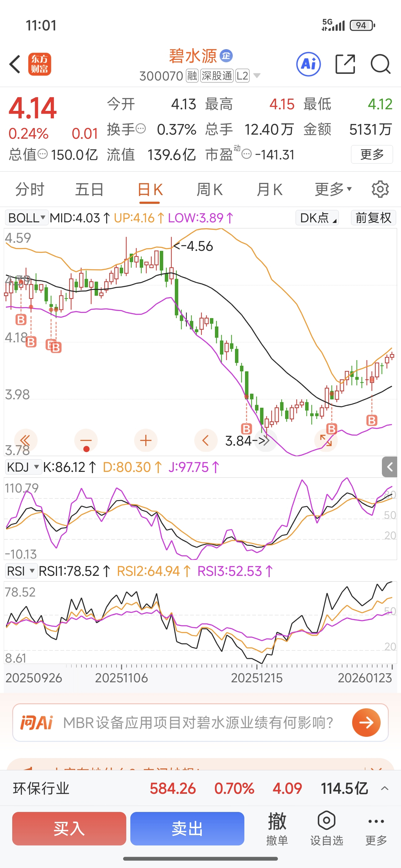Move chart right with double-right arrow
Screen dimensions: 401x868
point(266,440)
